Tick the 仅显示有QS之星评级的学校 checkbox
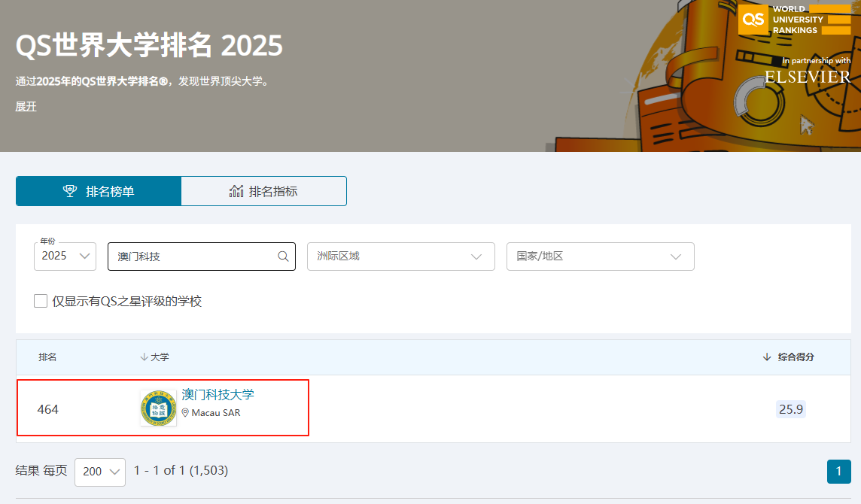The width and height of the screenshot is (861, 504). click(41, 301)
